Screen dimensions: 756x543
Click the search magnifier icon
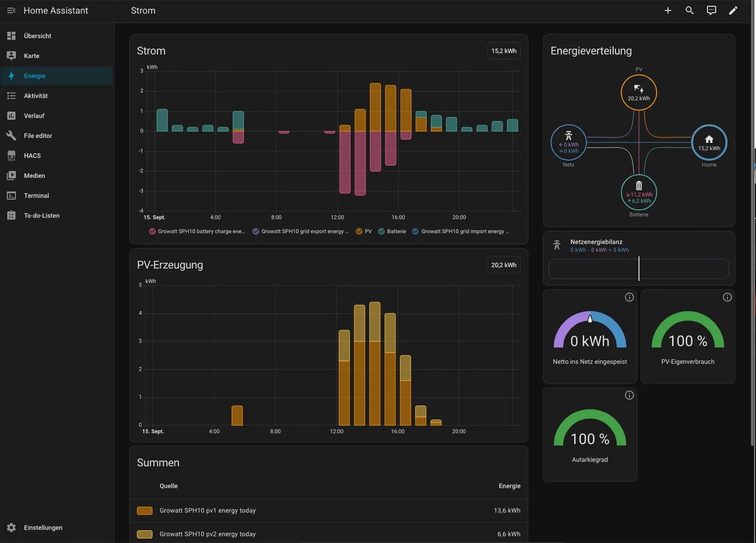click(x=689, y=10)
